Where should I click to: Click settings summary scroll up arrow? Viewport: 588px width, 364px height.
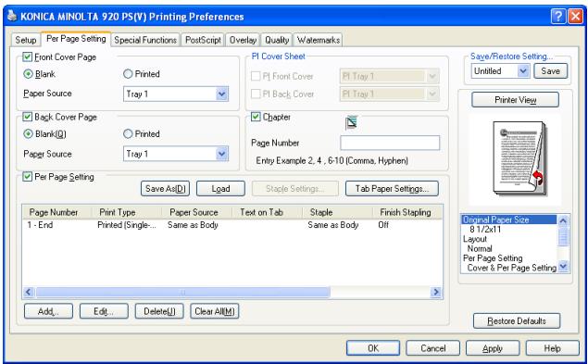click(x=563, y=220)
